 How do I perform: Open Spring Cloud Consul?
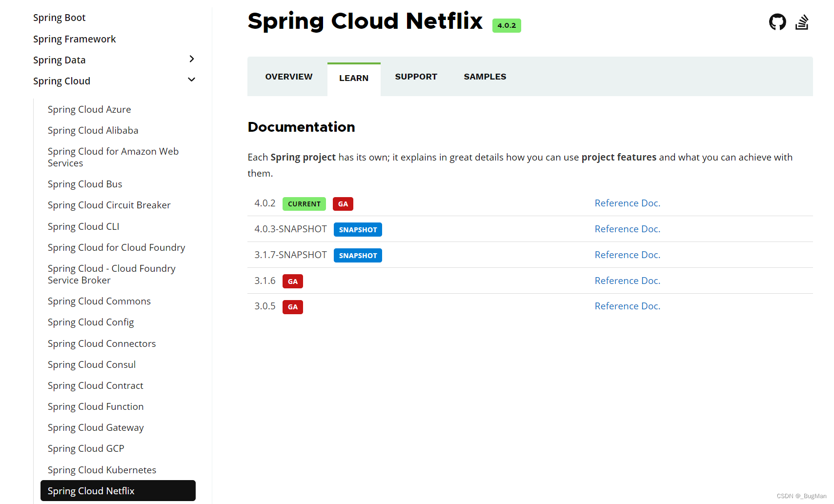point(92,364)
